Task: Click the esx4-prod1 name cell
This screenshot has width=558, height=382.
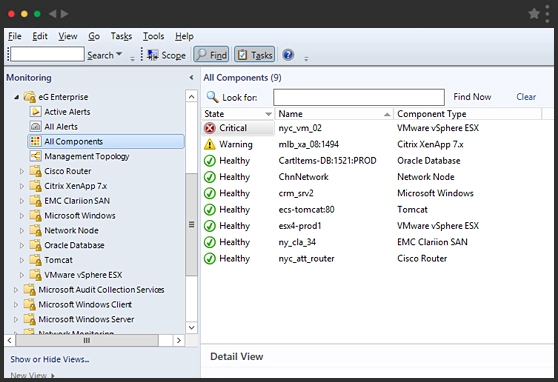Action: pyautogui.click(x=300, y=226)
